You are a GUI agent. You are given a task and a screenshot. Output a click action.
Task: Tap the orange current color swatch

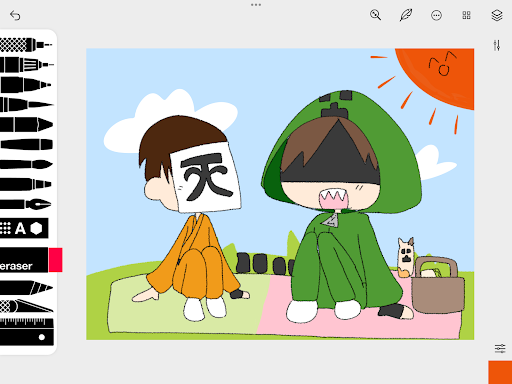[500, 372]
